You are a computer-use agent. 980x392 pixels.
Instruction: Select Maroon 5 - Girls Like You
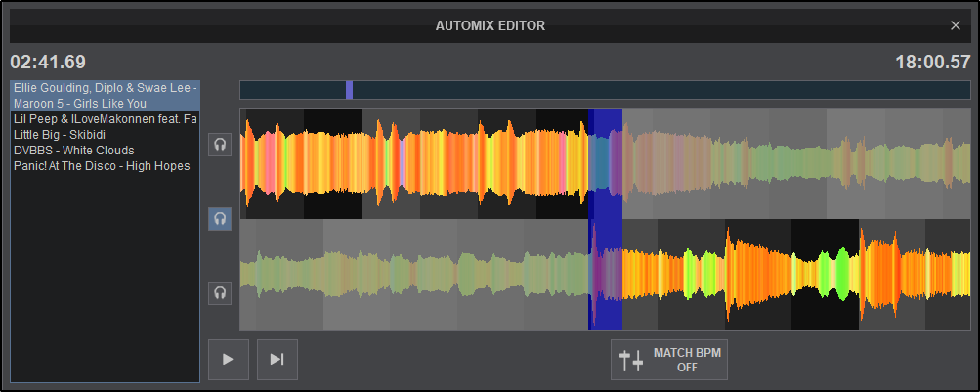tap(106, 103)
